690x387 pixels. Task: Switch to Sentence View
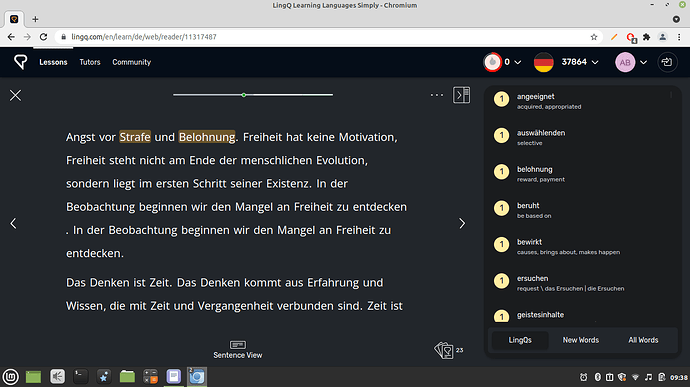[238, 350]
